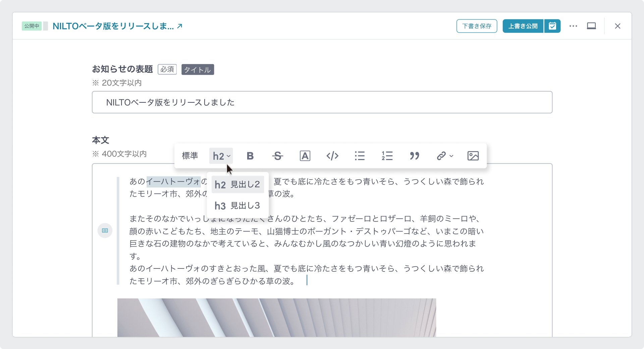Open the text color tool
Viewport: 644px width, 349px height.
305,156
